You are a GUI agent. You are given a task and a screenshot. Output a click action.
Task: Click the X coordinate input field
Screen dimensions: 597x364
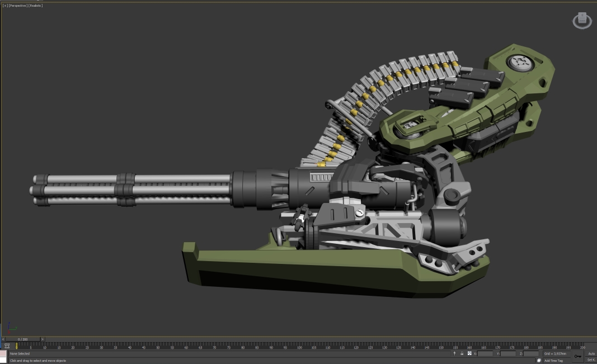tap(485, 353)
